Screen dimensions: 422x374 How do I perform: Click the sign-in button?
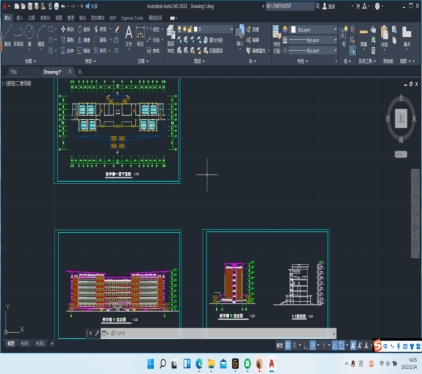point(329,6)
